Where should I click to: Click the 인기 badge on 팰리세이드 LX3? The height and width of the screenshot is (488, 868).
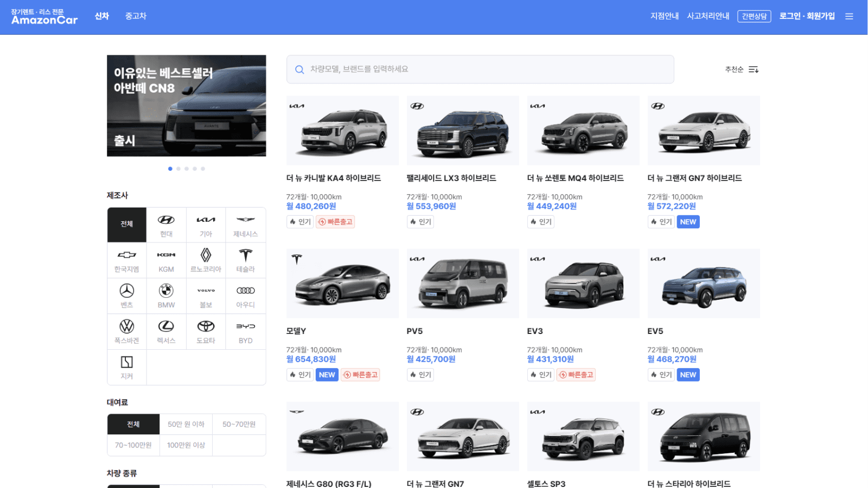pyautogui.click(x=420, y=222)
